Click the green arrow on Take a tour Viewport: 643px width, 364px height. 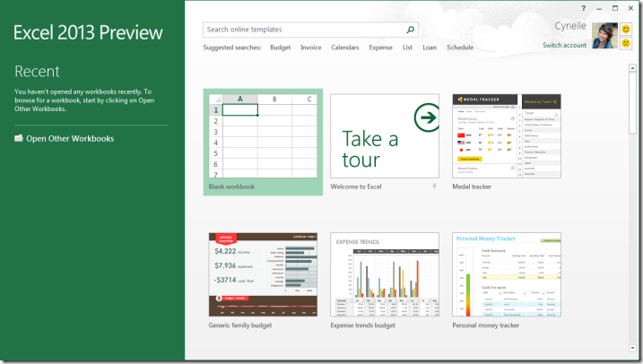(x=426, y=117)
